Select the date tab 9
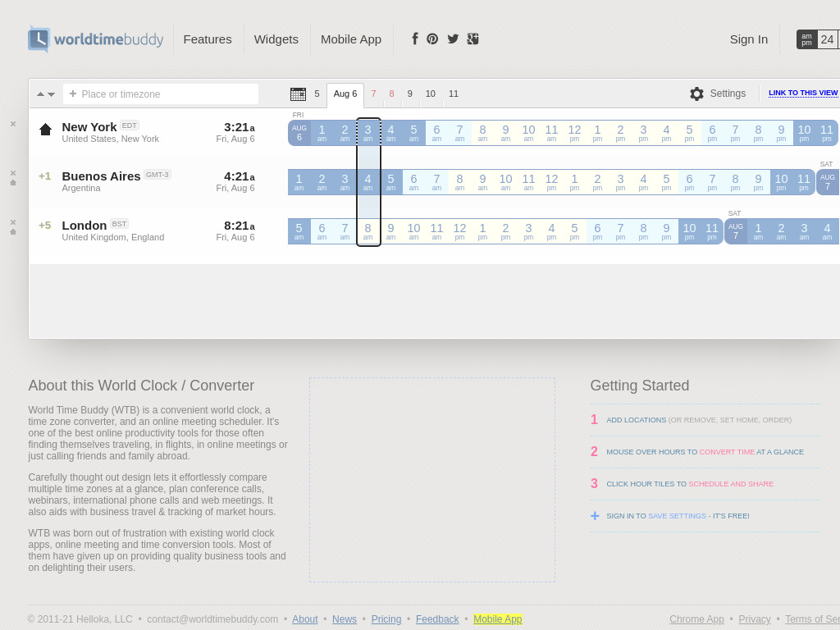 (x=410, y=94)
